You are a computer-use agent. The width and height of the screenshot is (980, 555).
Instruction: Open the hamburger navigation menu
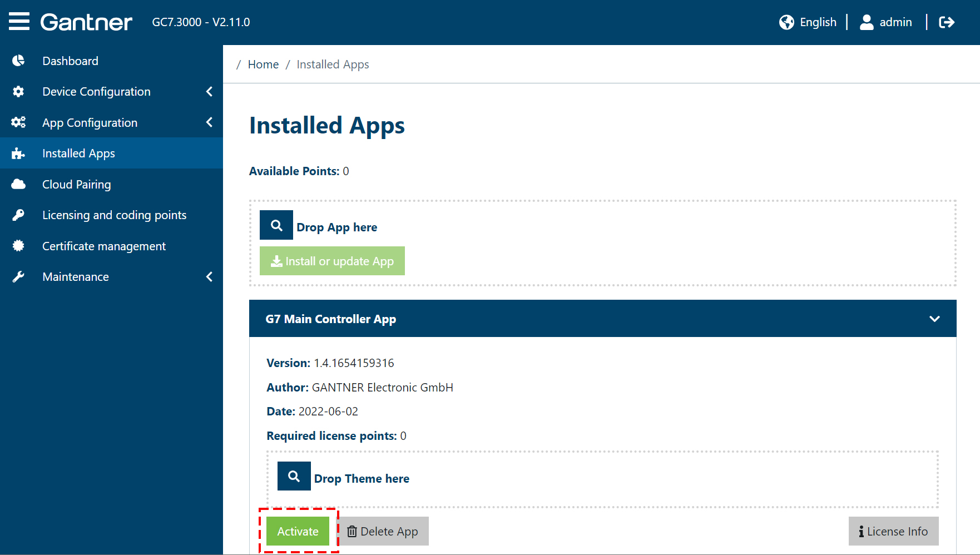point(19,22)
